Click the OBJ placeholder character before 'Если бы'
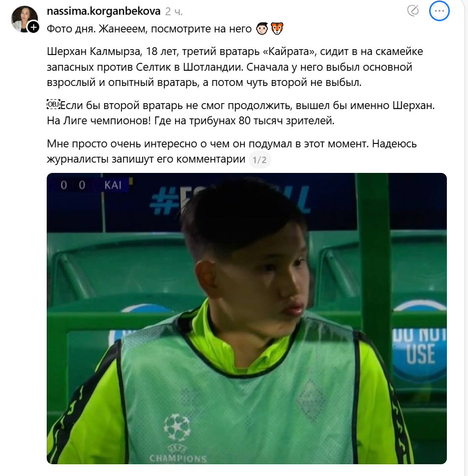 click(x=53, y=105)
